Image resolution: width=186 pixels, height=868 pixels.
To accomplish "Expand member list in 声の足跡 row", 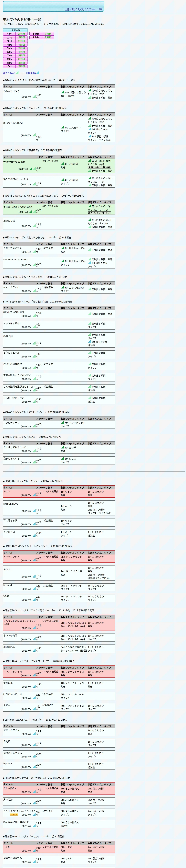I will 37,804.
